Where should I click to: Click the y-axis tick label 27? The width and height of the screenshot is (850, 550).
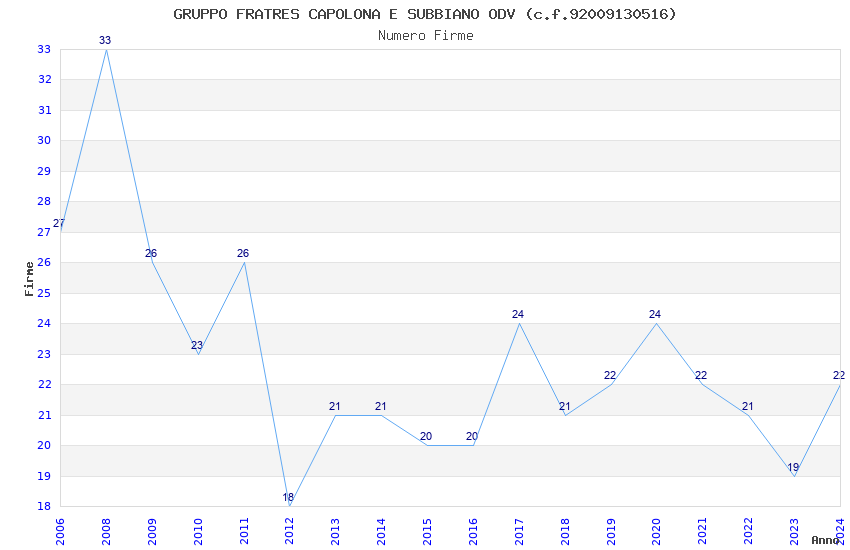(x=44, y=232)
